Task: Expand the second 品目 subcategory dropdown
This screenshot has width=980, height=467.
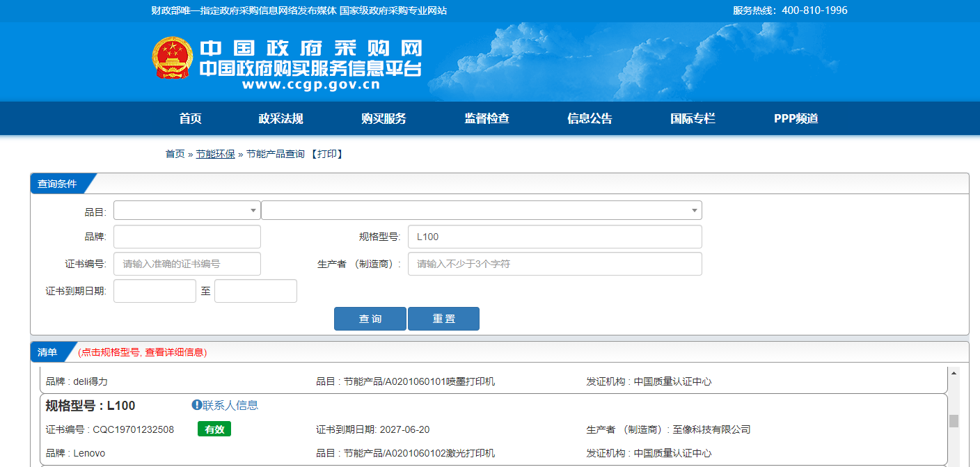Action: click(481, 210)
